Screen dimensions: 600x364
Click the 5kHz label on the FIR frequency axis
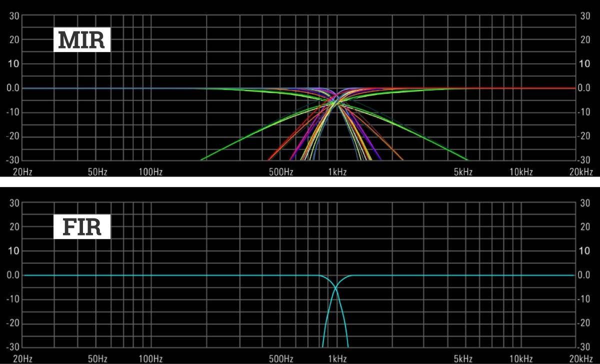463,359
